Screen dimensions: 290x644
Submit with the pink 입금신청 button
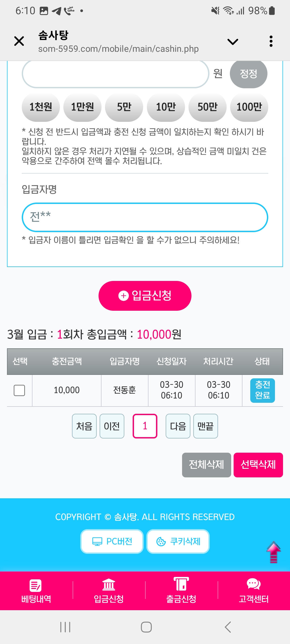145,296
